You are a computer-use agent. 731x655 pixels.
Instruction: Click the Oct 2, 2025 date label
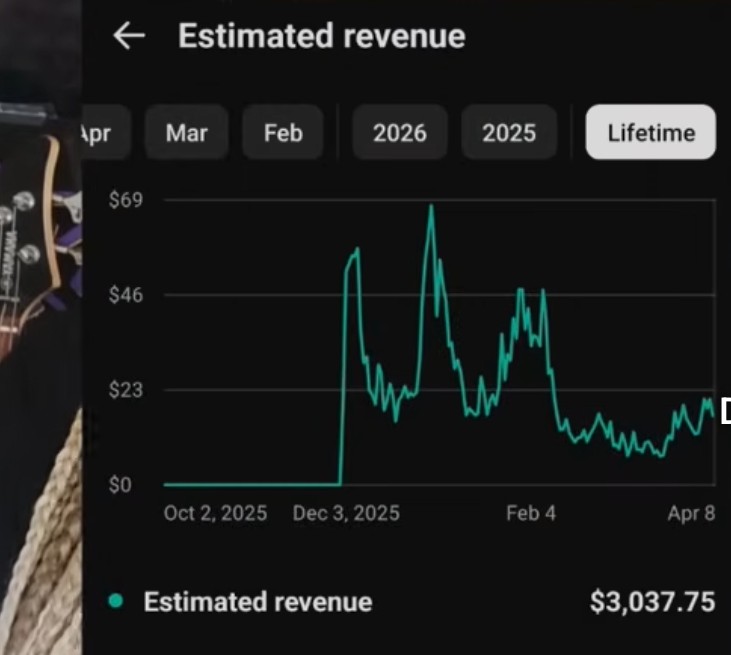(215, 514)
